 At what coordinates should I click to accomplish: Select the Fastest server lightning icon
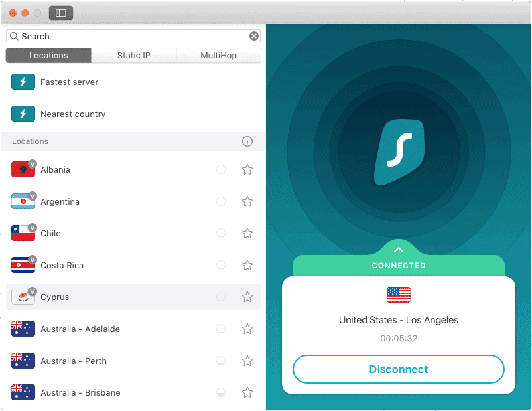pos(23,82)
